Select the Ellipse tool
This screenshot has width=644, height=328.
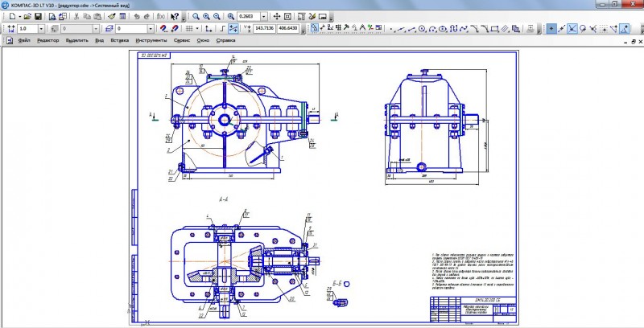(442, 29)
